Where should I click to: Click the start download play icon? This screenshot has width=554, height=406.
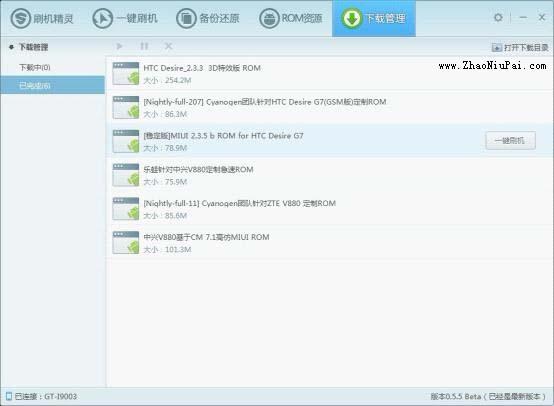coord(119,46)
